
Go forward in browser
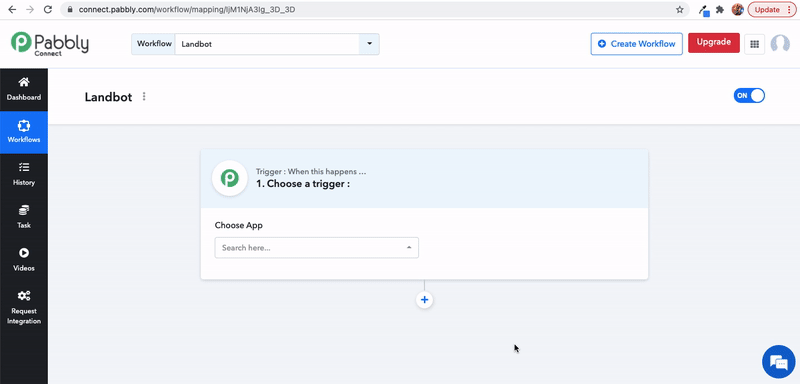coord(30,10)
